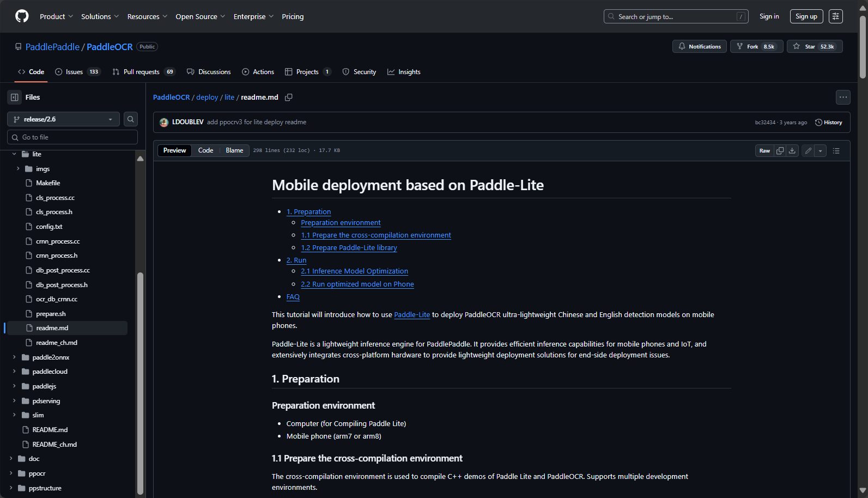Open readme_ch.md file

coord(57,343)
